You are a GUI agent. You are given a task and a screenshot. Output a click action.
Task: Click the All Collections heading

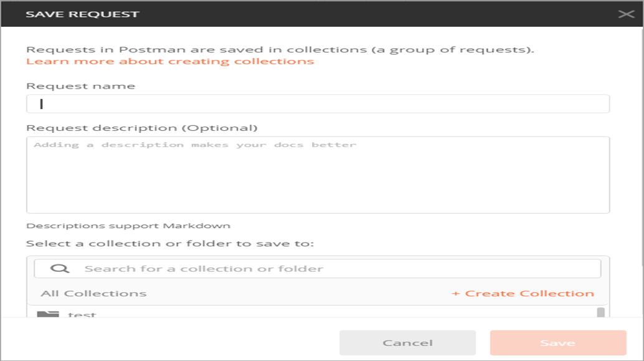pyautogui.click(x=93, y=294)
